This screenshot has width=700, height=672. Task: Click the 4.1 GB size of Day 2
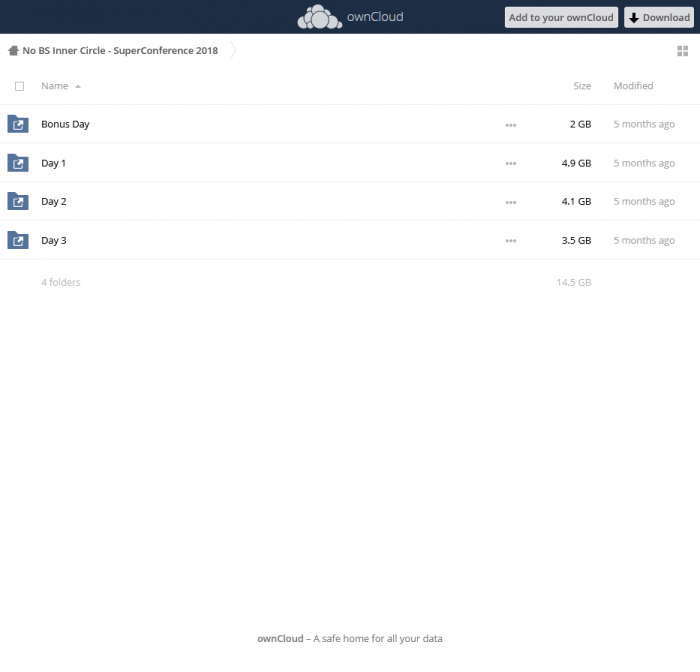click(x=576, y=201)
